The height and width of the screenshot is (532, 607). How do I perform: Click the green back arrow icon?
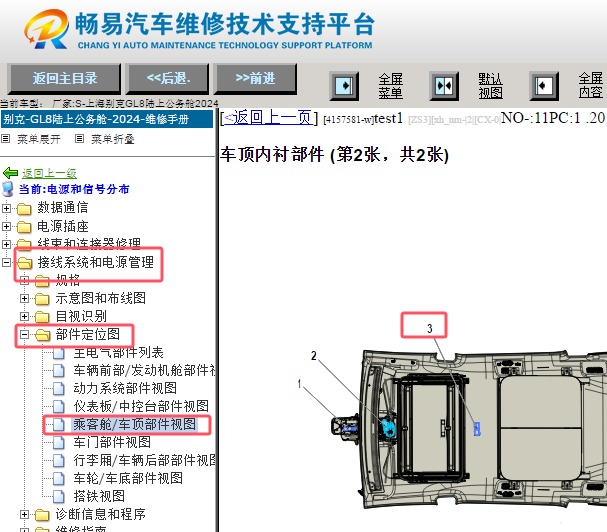tap(10, 173)
